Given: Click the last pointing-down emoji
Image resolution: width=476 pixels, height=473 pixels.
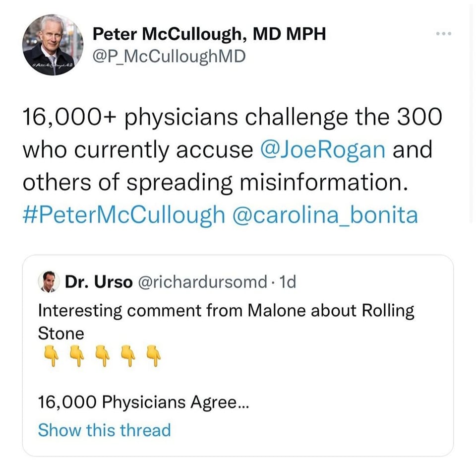Looking at the screenshot, I should click(x=155, y=355).
